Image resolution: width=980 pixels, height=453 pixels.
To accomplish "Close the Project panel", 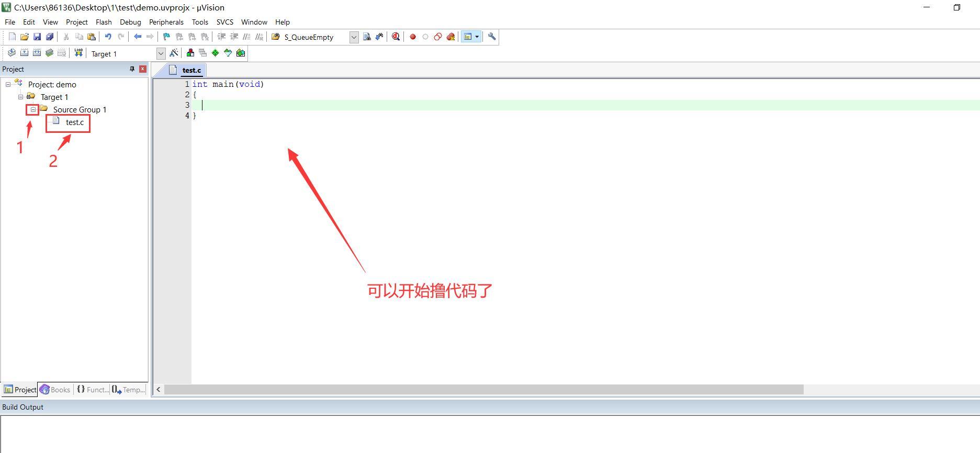I will (142, 69).
